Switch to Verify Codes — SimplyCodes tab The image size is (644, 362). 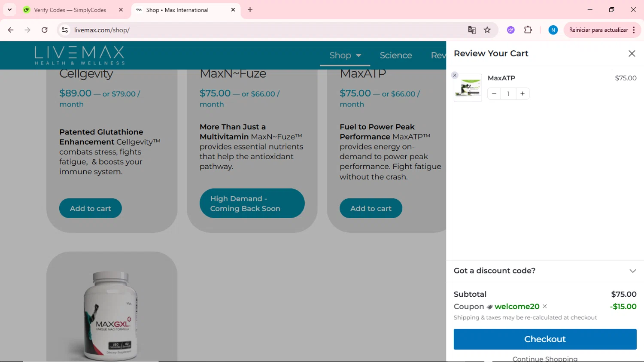click(x=70, y=10)
